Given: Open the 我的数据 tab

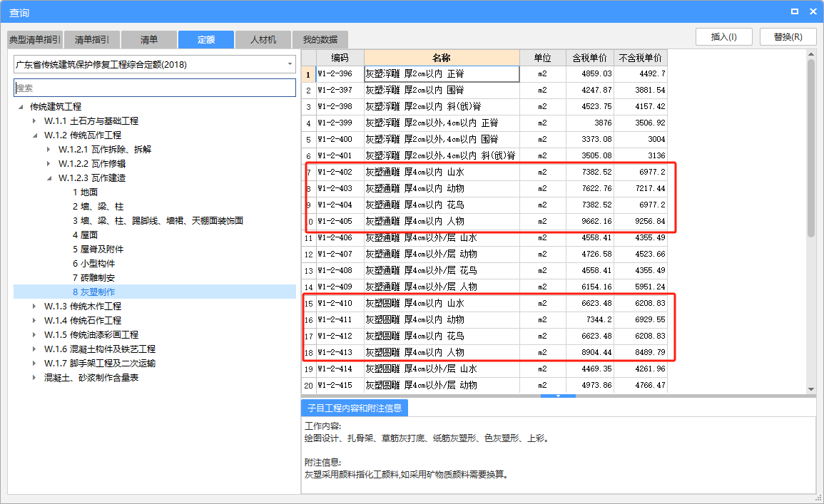Looking at the screenshot, I should (320, 40).
